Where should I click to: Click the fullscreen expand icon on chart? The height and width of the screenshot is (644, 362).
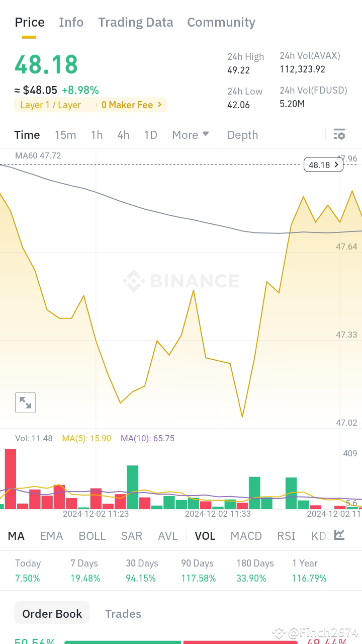[25, 403]
